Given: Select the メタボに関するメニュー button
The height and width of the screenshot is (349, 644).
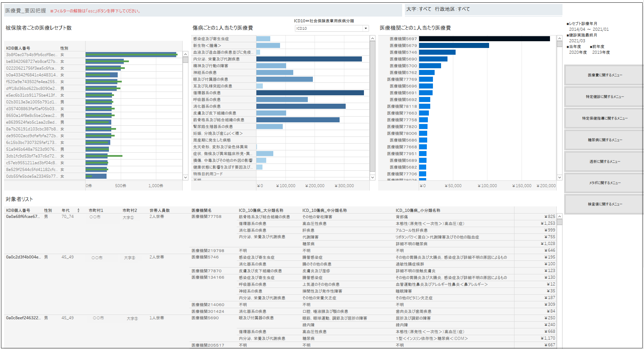Looking at the screenshot, I should pyautogui.click(x=605, y=183).
